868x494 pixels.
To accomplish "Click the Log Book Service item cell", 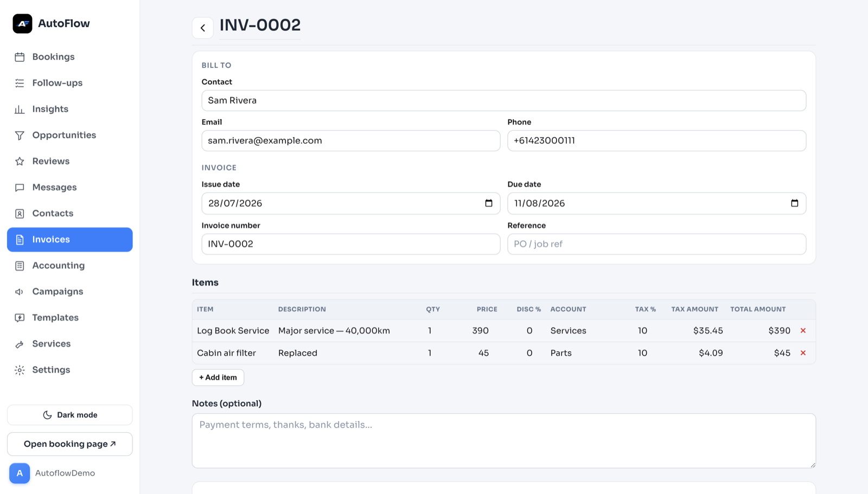I will tap(233, 331).
